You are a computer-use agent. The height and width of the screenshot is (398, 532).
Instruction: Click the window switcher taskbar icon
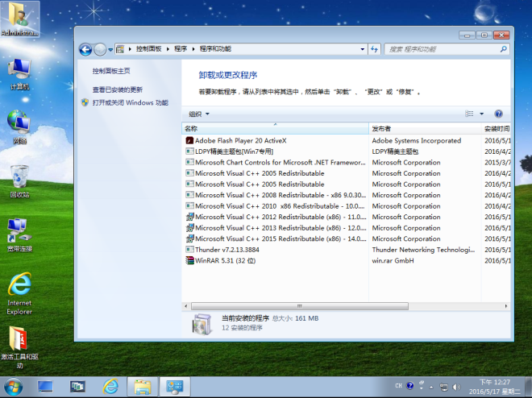click(x=77, y=387)
